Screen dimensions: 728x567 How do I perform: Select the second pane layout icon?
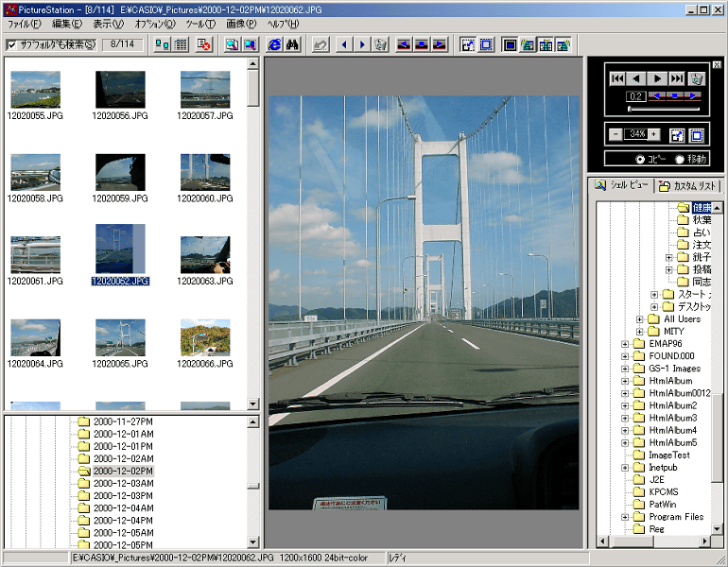click(x=528, y=44)
